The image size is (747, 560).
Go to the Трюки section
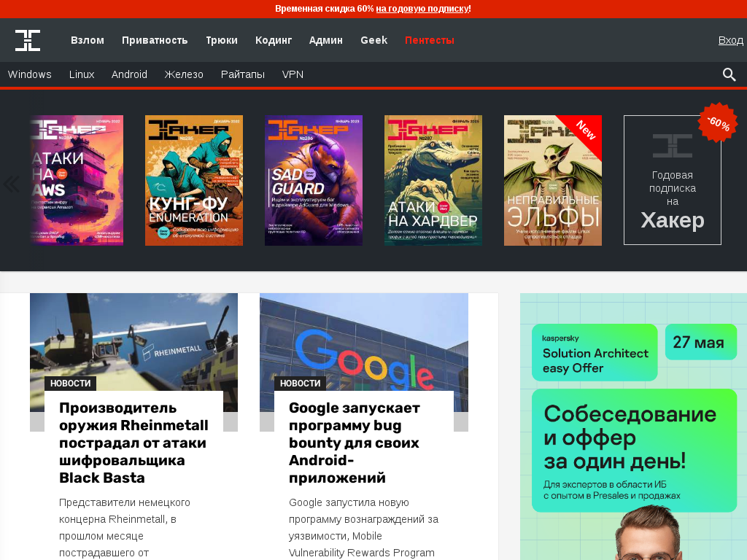coord(222,40)
